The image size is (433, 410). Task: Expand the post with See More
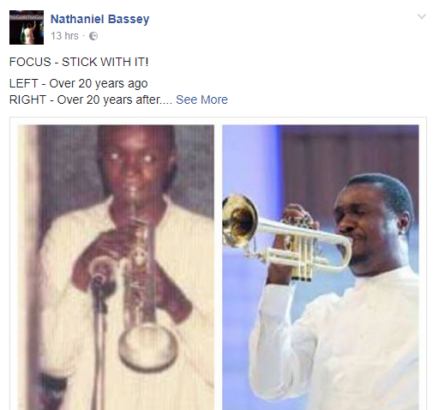point(202,100)
